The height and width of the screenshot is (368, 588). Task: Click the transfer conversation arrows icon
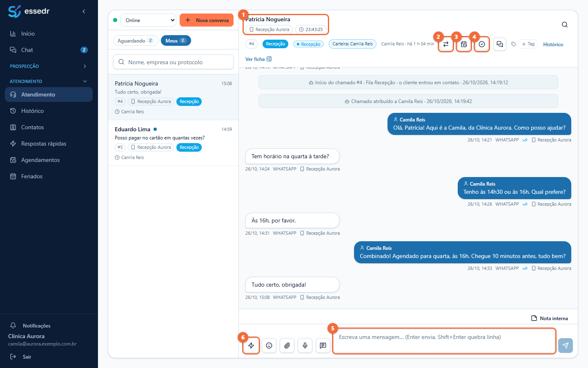[446, 44]
